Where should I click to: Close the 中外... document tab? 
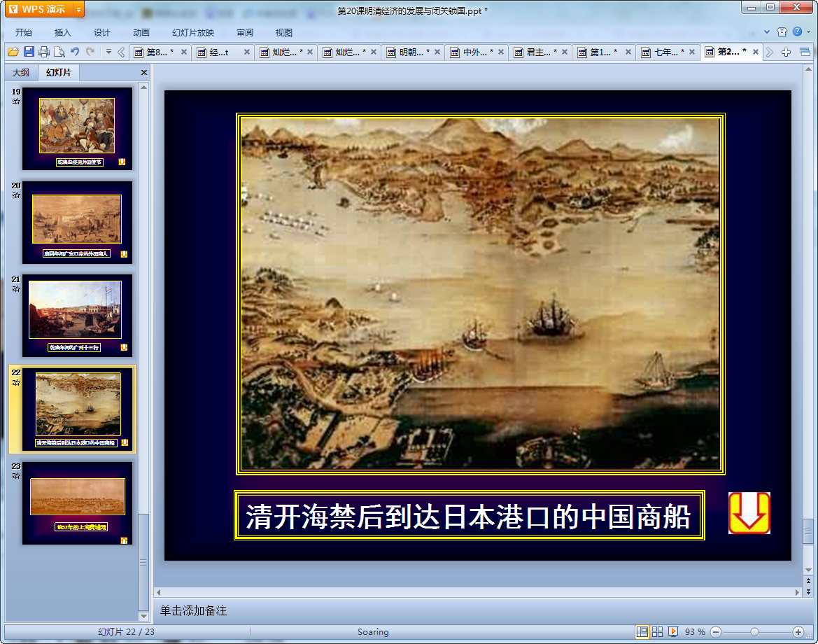pyautogui.click(x=501, y=52)
